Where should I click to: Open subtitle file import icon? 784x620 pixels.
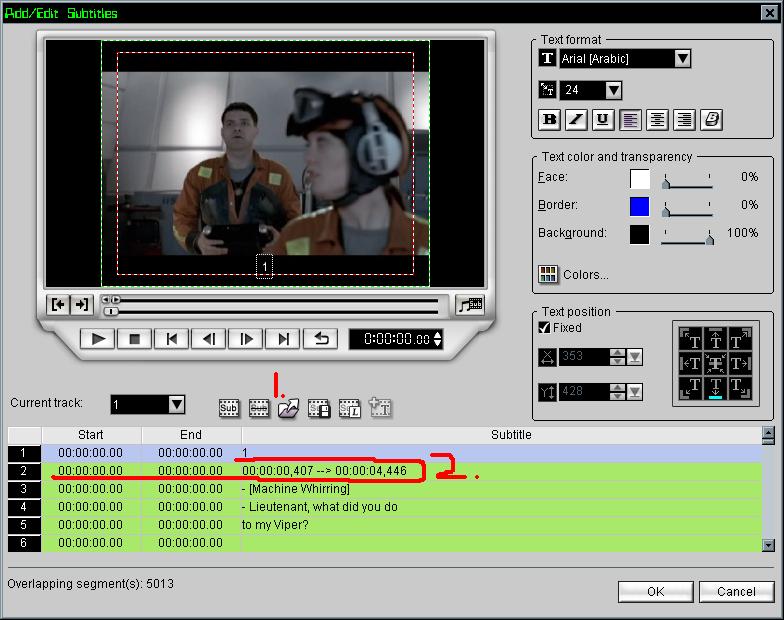[x=288, y=408]
